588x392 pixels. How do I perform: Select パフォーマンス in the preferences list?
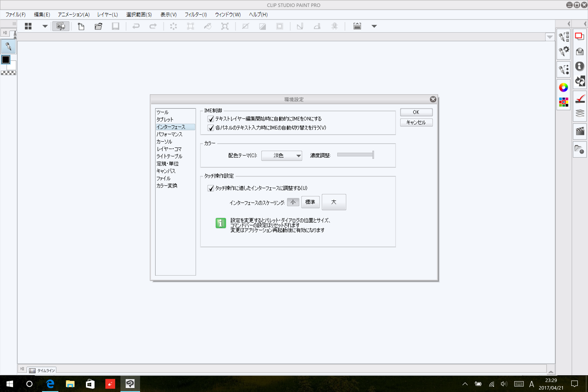[169, 134]
